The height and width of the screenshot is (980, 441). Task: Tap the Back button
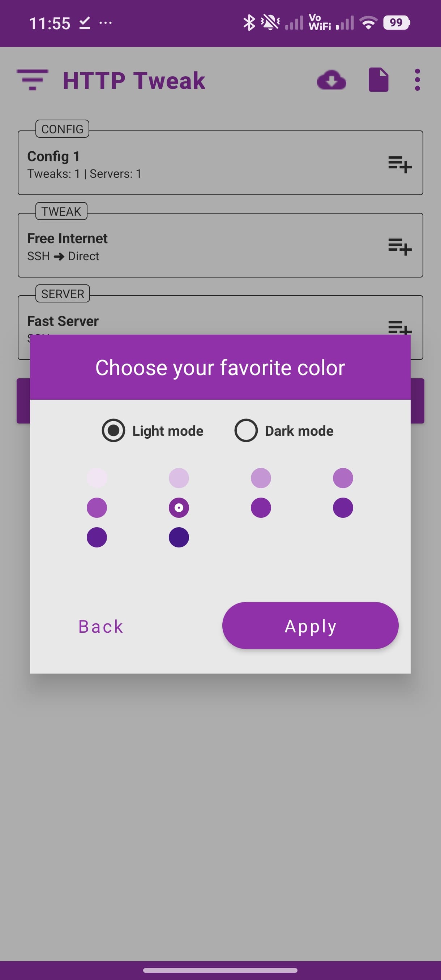101,626
